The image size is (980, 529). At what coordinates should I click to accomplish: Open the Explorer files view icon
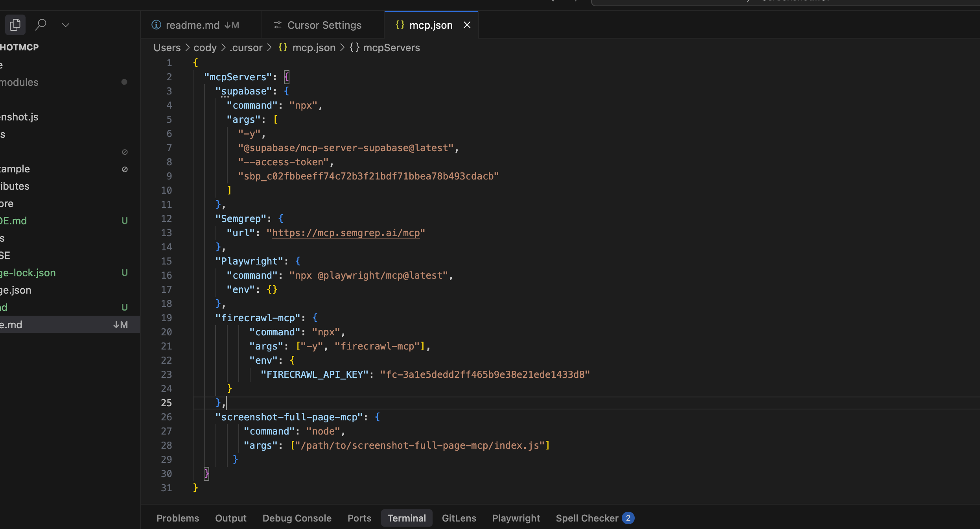15,25
